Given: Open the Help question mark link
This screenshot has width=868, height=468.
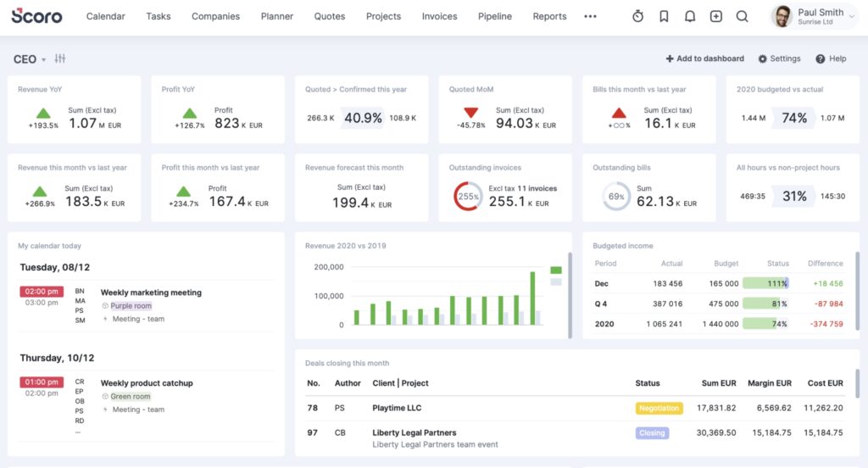Looking at the screenshot, I should (831, 58).
